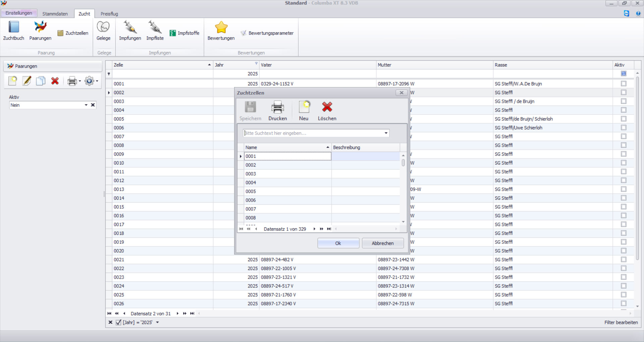Toggle Aktiv checkbox for row 0001
Image resolution: width=644 pixels, height=342 pixels.
click(x=624, y=84)
